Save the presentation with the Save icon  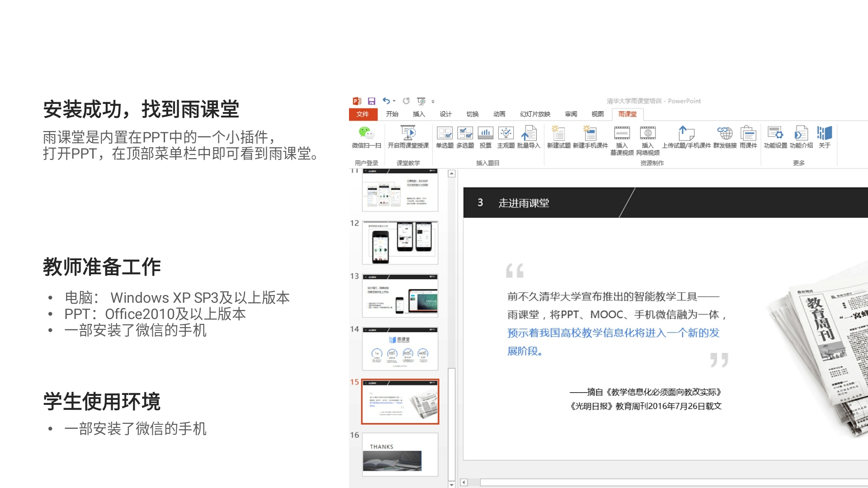tap(372, 101)
